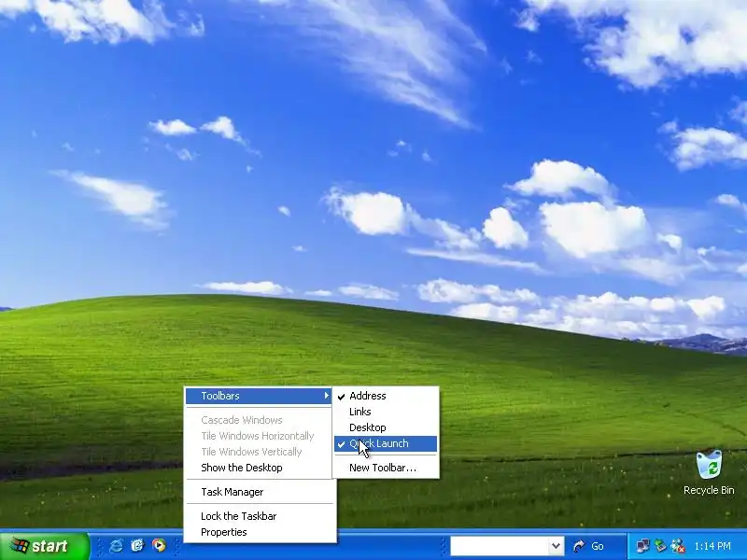Click the Safely Remove Hardware tray icon
747x560 pixels.
pos(660,546)
